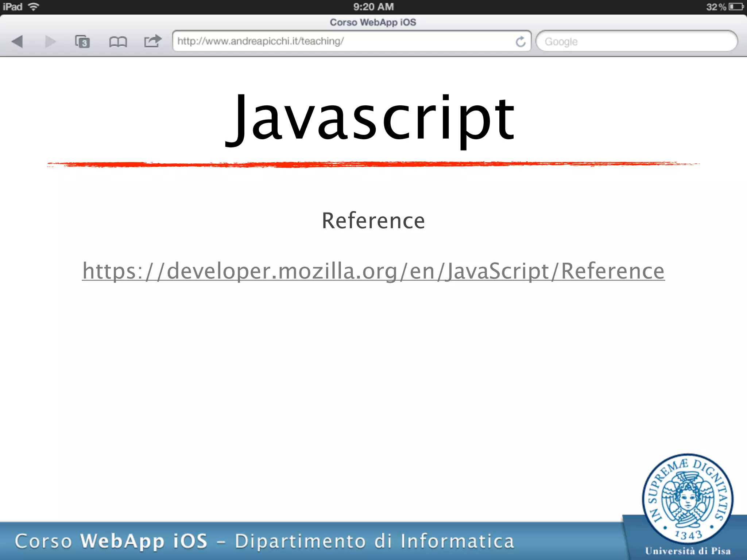This screenshot has width=747, height=560.
Task: Click the Dipartimento di Informatica footer text
Action: click(x=374, y=541)
